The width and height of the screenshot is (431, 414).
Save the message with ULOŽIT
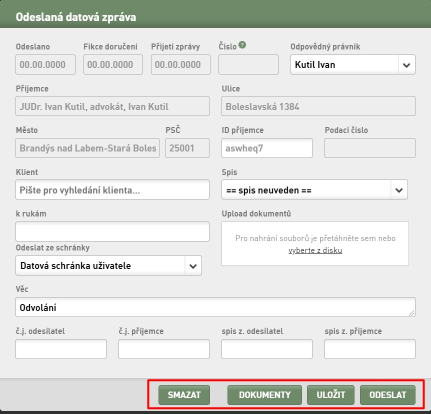(331, 395)
